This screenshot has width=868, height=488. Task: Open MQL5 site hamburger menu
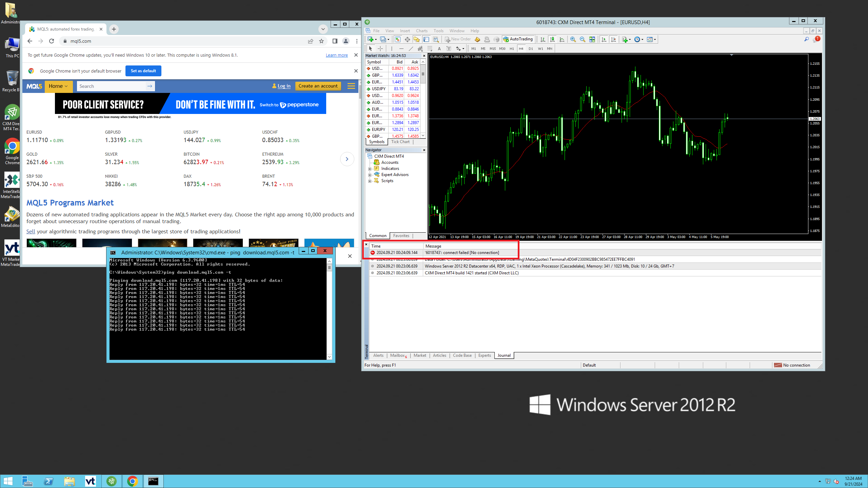point(351,86)
